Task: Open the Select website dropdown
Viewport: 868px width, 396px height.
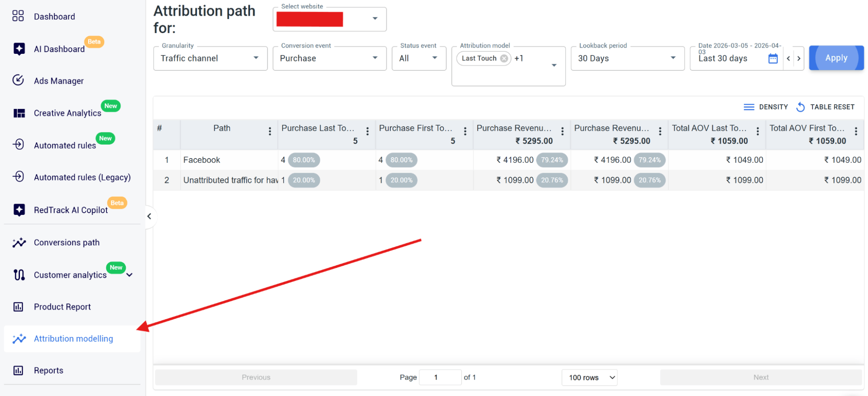Action: 330,19
